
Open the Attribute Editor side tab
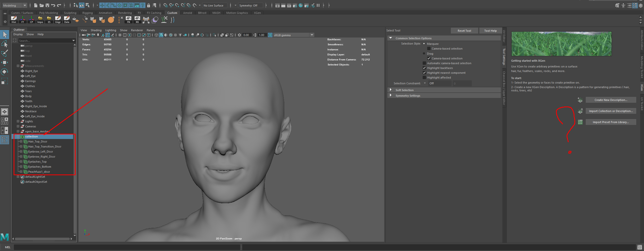tap(642, 40)
